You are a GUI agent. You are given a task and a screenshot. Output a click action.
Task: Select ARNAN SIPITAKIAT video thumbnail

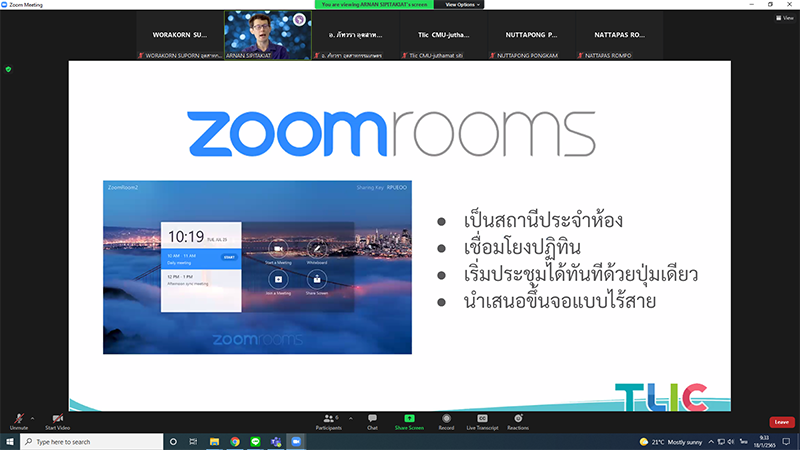(268, 35)
